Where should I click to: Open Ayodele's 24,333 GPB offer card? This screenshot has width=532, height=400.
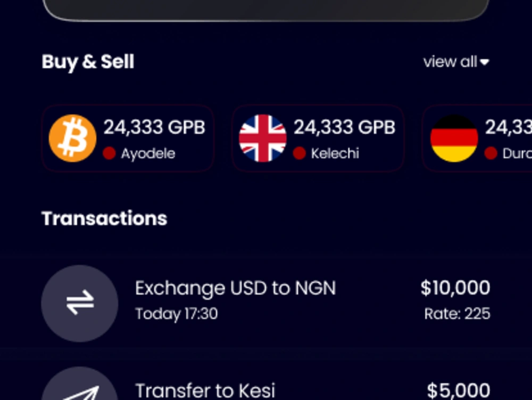pos(128,138)
